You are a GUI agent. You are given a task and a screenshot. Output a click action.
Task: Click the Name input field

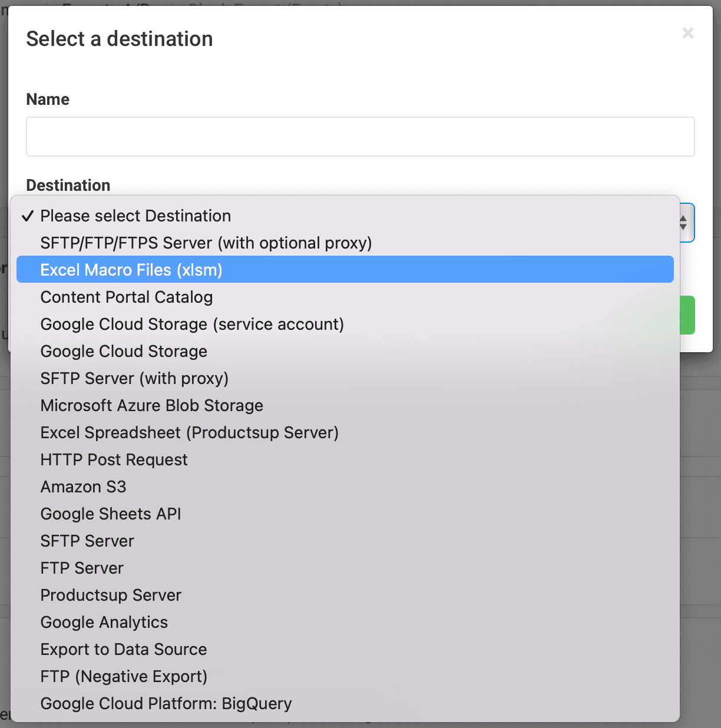point(360,137)
